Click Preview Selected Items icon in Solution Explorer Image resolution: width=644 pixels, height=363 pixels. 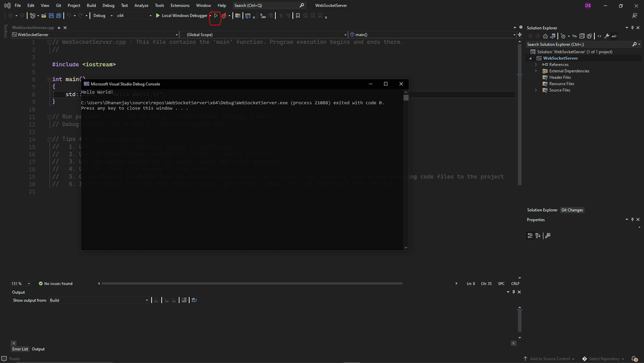click(614, 36)
